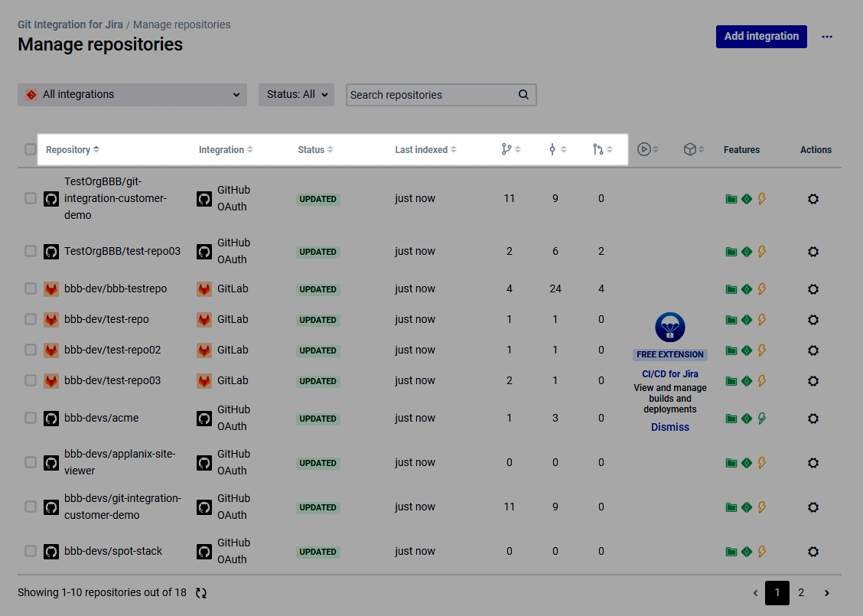Select page 1 in pagination
The height and width of the screenshot is (616, 863).
click(x=777, y=593)
